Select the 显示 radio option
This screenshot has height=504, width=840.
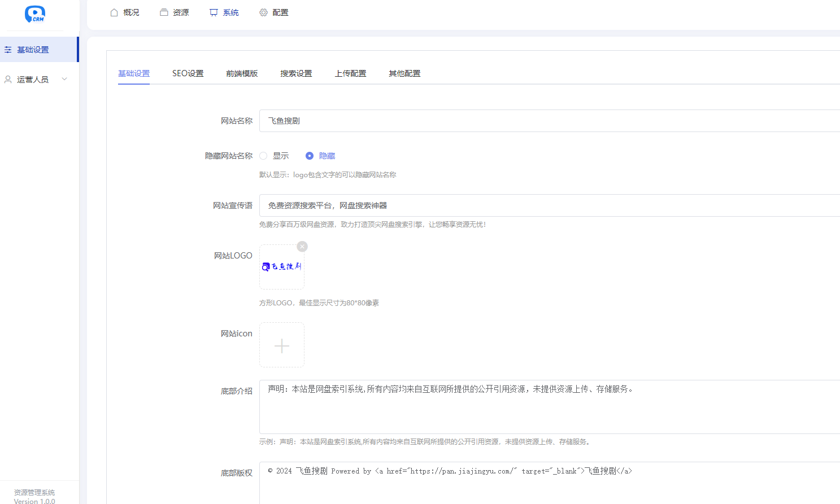pyautogui.click(x=263, y=156)
